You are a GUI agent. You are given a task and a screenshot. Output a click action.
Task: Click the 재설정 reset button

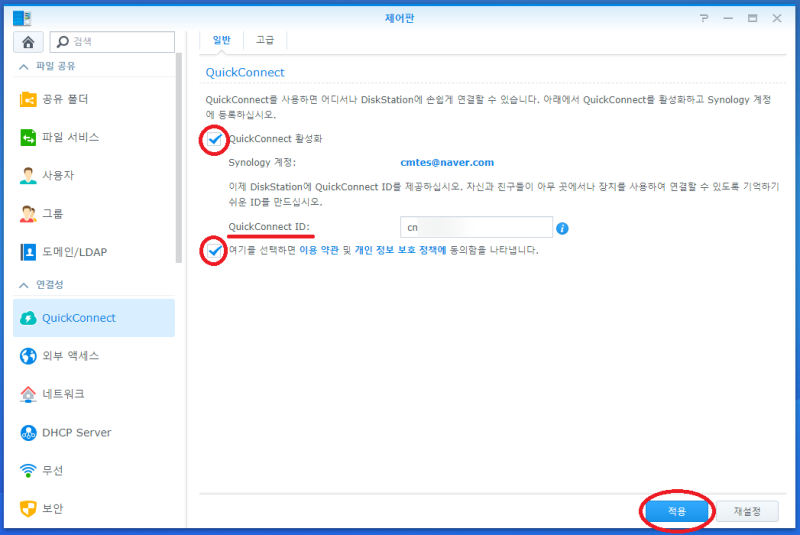point(747,511)
